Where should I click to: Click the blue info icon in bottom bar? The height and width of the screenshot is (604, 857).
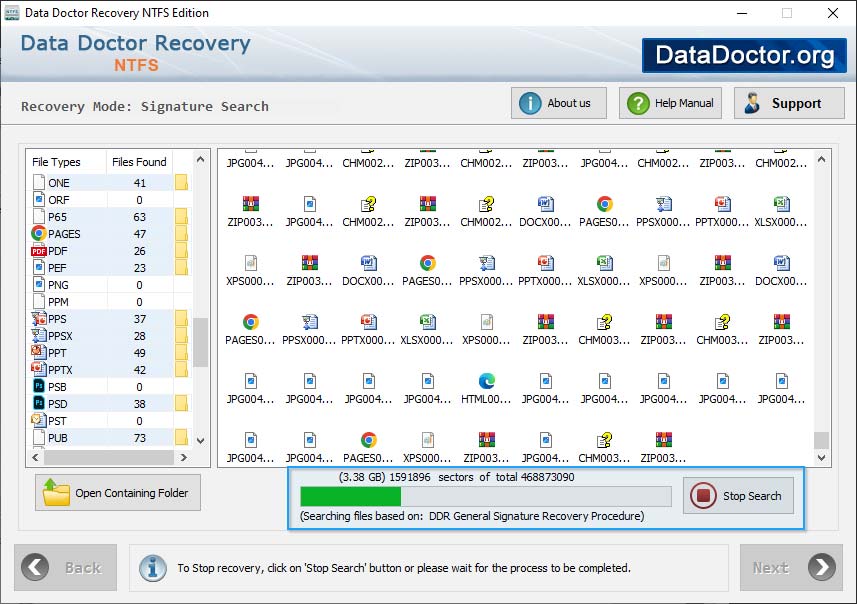(x=153, y=568)
